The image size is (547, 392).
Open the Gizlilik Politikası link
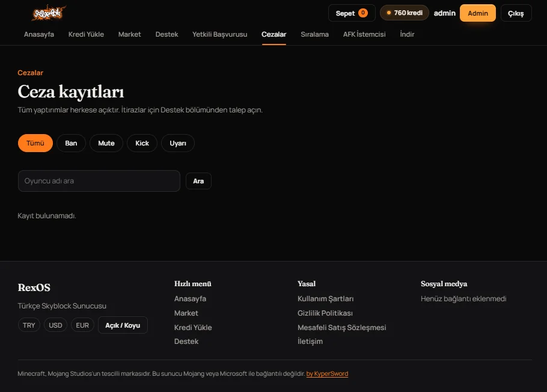point(325,313)
